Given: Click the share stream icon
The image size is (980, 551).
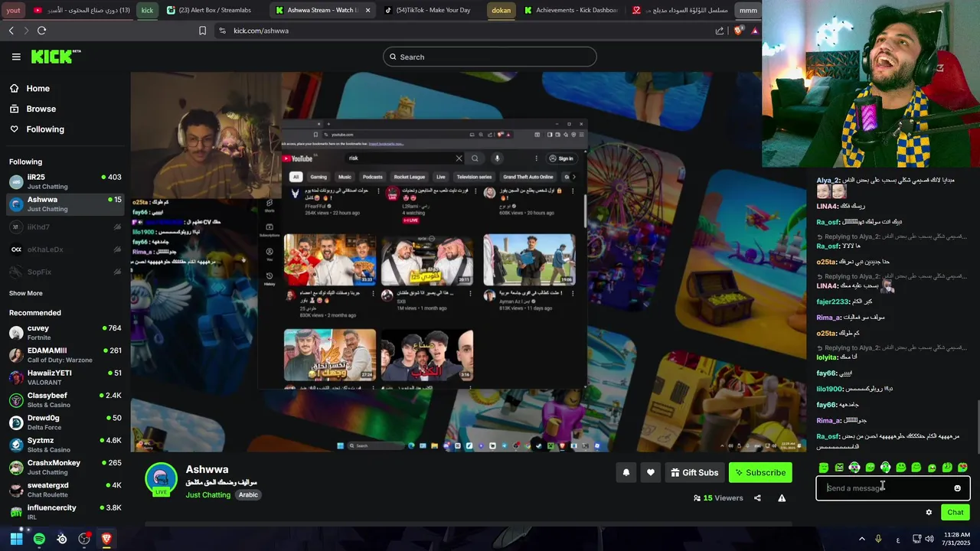Looking at the screenshot, I should [x=757, y=498].
